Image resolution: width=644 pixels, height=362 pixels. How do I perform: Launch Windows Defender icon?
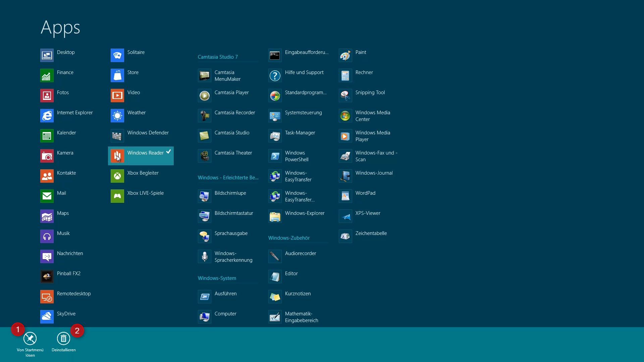pos(117,136)
